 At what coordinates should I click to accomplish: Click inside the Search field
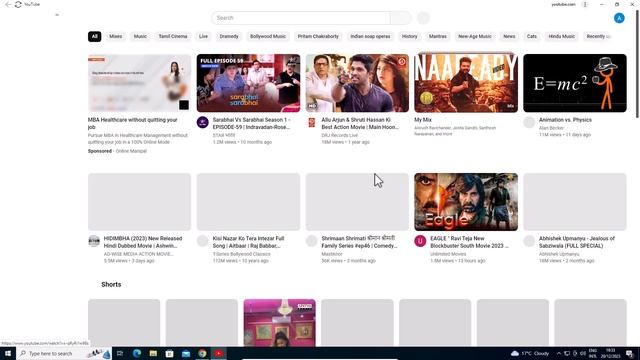301,18
